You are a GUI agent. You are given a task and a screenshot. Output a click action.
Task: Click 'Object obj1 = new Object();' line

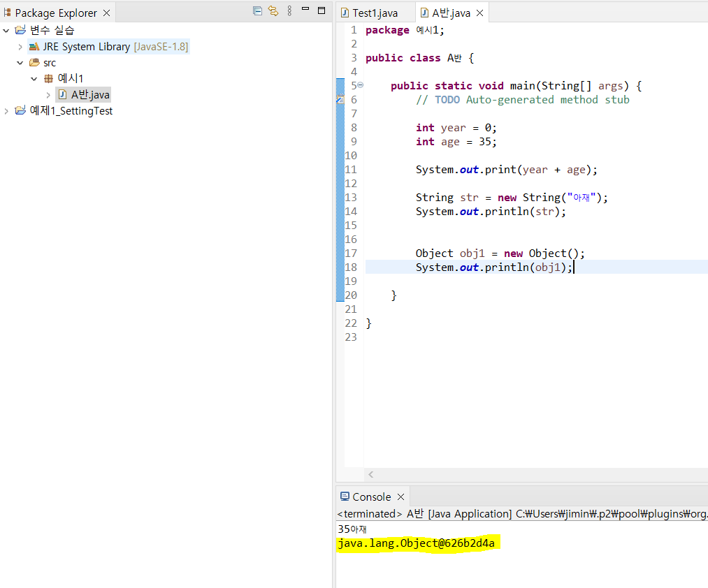point(500,253)
